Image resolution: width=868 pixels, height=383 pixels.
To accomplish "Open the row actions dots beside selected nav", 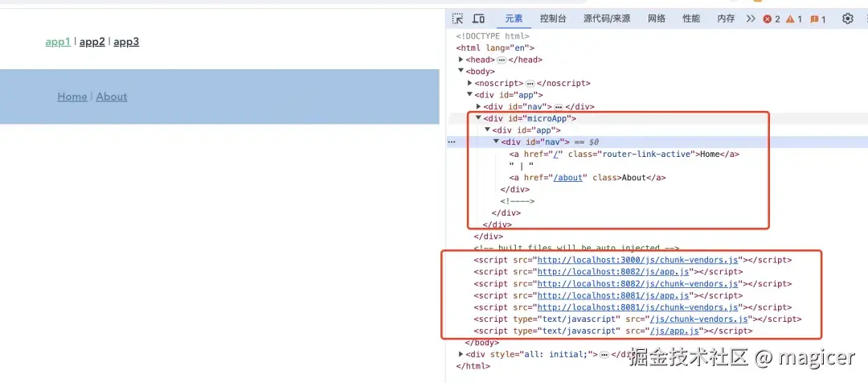I will [452, 142].
